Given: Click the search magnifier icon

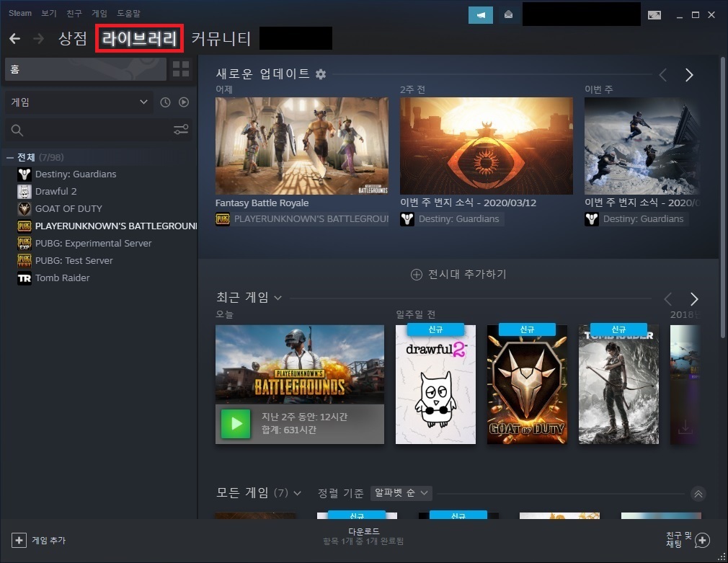Looking at the screenshot, I should pyautogui.click(x=17, y=130).
